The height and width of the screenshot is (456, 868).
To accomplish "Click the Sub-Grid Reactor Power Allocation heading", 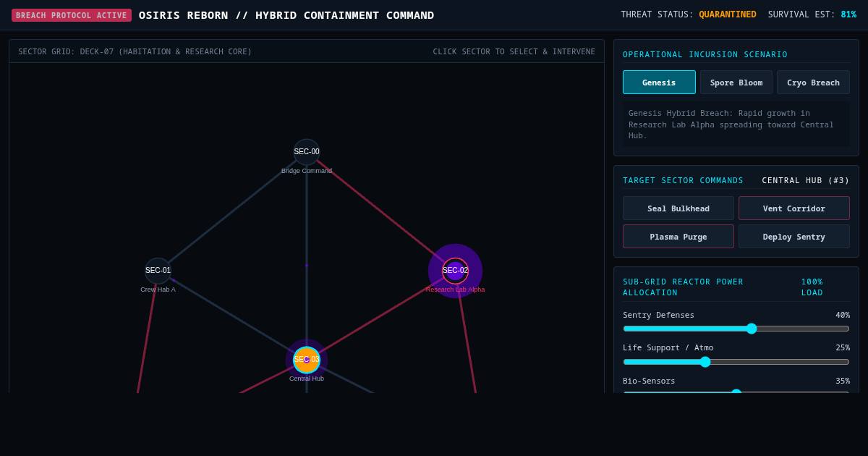I will 683,287.
